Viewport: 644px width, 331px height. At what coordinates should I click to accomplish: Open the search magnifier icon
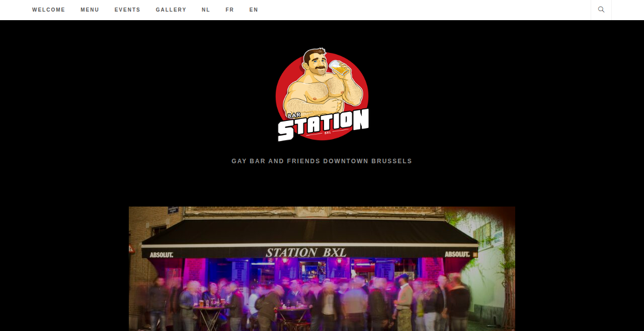tap(601, 10)
